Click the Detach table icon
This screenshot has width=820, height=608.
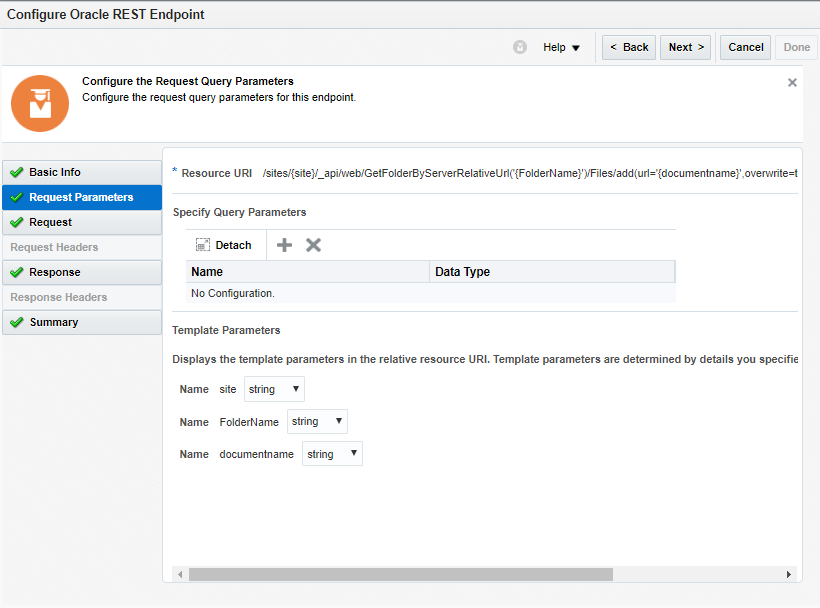click(203, 245)
